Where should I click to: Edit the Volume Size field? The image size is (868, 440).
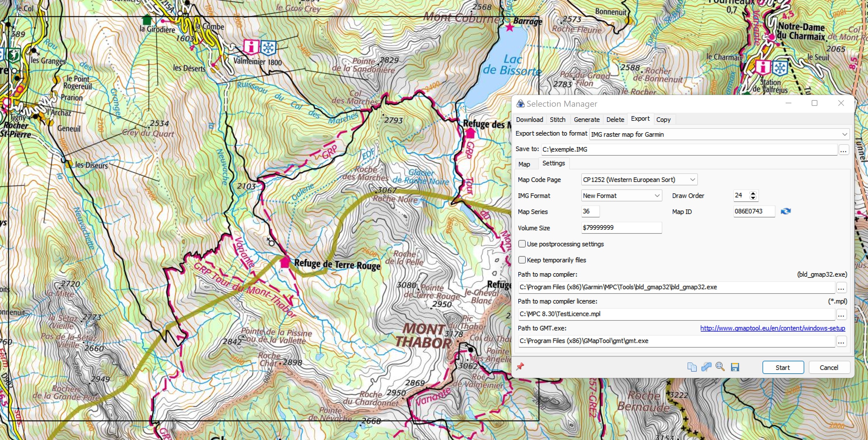click(622, 228)
